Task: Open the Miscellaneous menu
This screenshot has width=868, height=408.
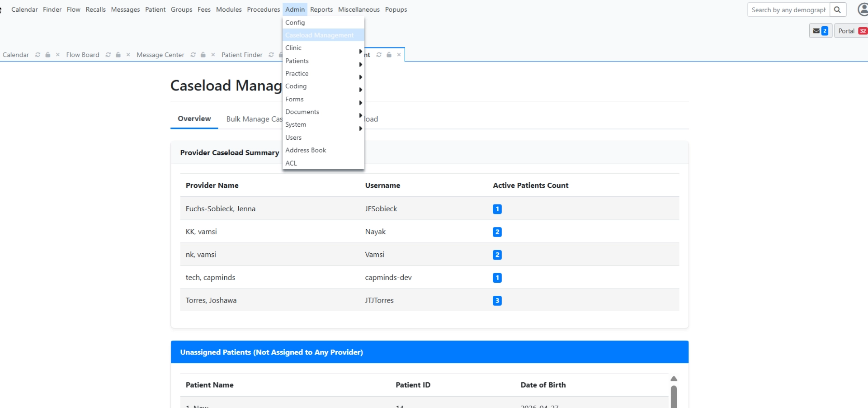Action: pos(359,9)
